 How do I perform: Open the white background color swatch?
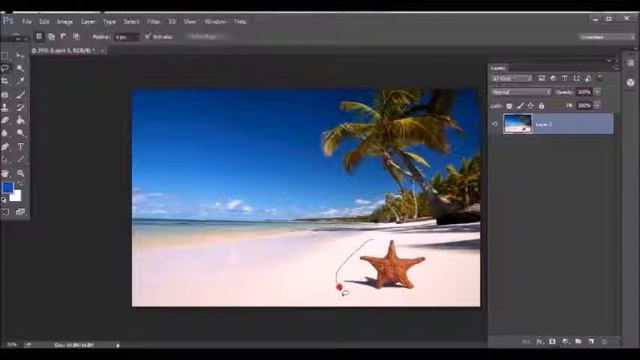16,197
